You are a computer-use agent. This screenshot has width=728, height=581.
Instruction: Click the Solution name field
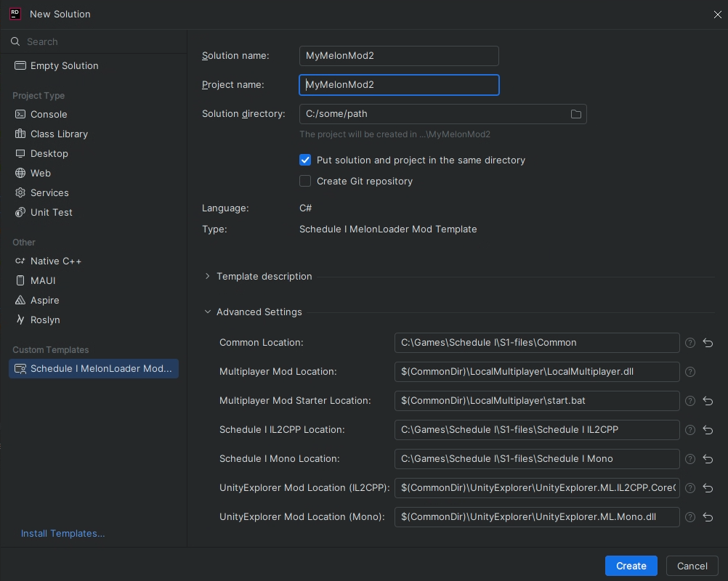point(399,56)
